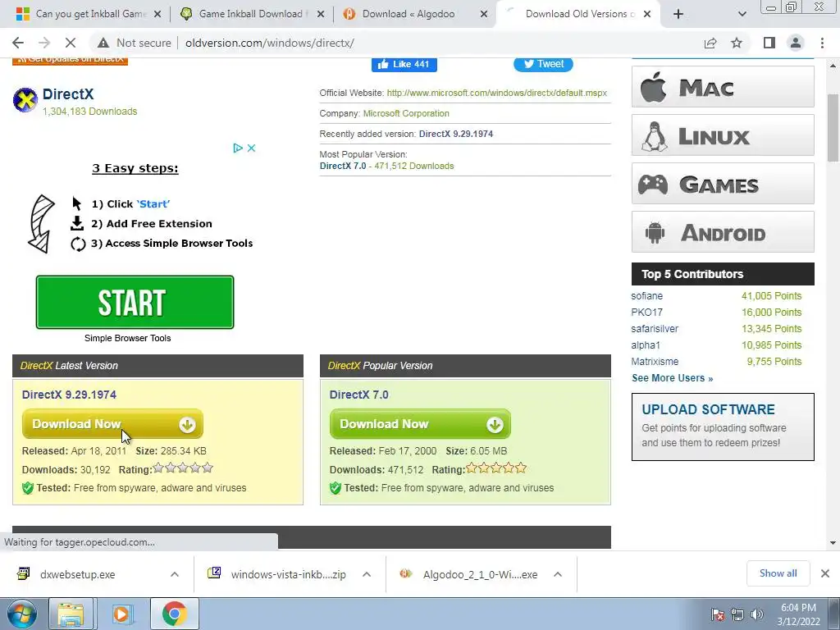
Task: Expand options for Algodoo exe download
Action: pyautogui.click(x=558, y=574)
